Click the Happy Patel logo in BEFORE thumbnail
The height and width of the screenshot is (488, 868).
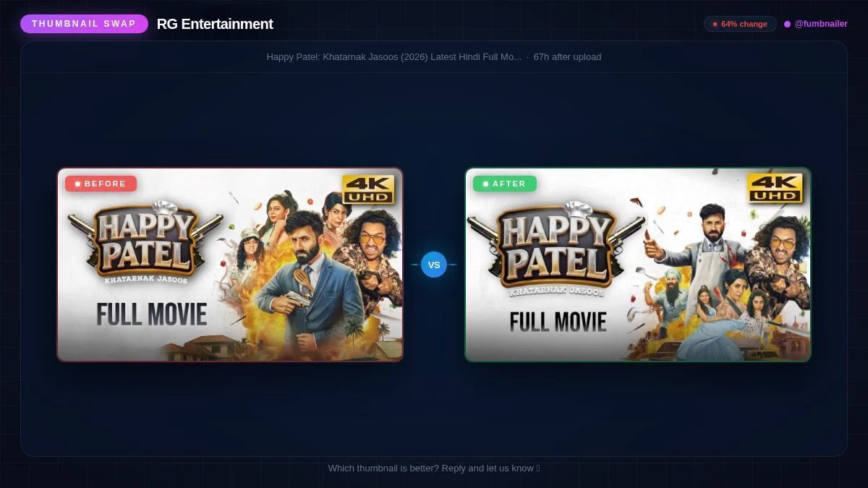click(145, 241)
